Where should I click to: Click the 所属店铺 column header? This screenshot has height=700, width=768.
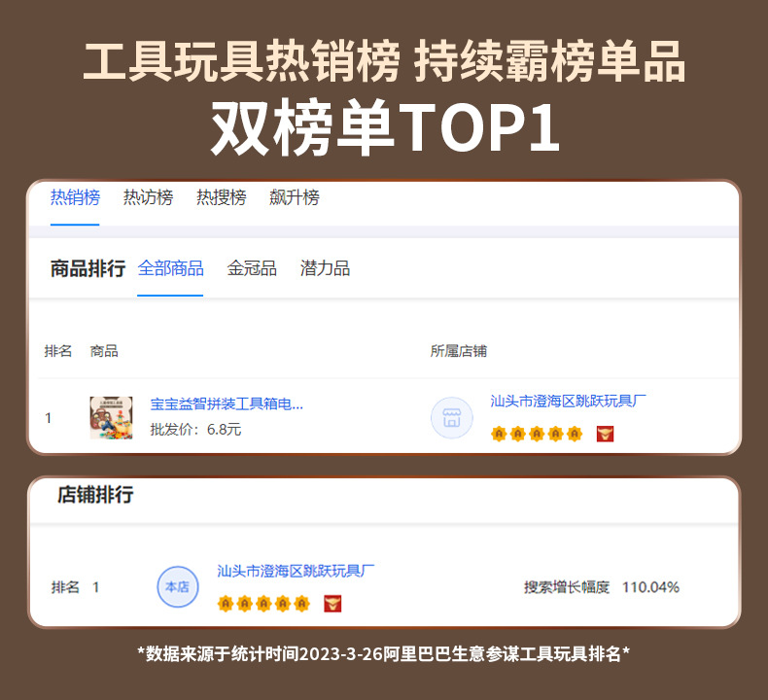click(459, 351)
